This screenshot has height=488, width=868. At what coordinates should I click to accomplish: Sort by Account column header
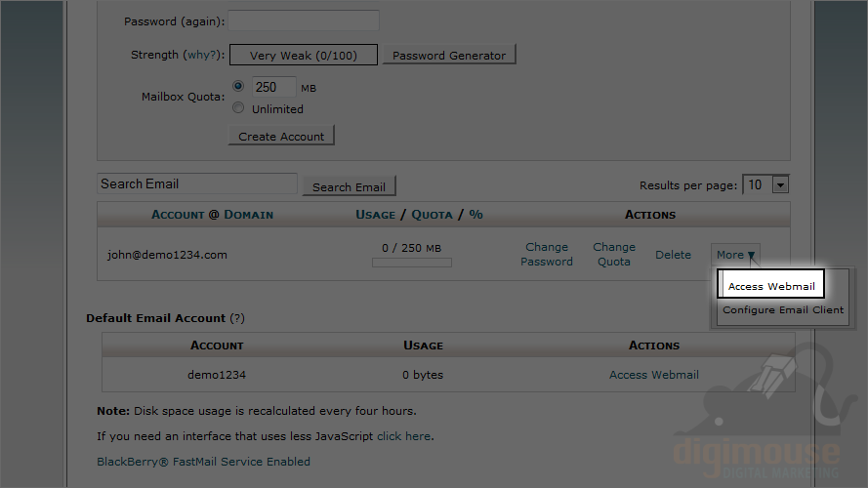pyautogui.click(x=178, y=215)
